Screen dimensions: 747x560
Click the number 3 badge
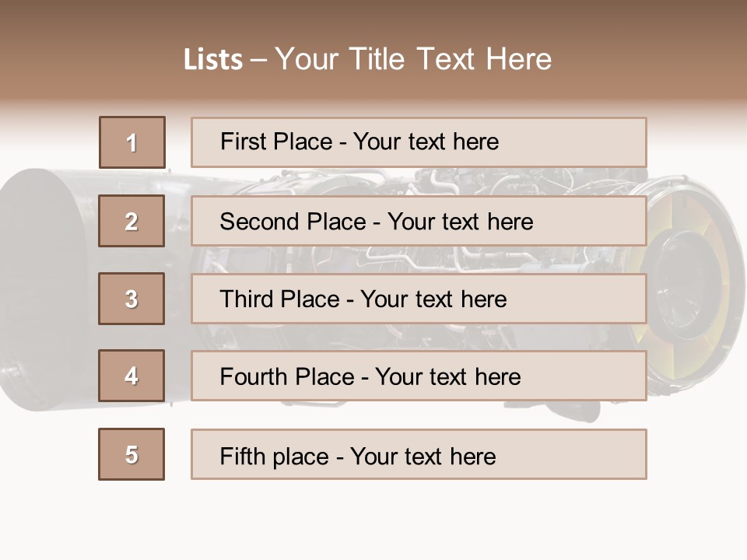(132, 299)
